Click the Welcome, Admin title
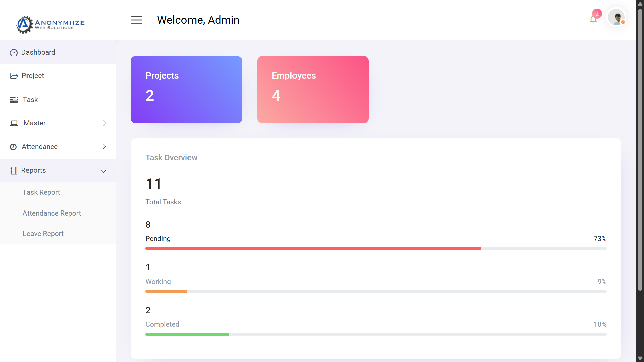 point(198,20)
